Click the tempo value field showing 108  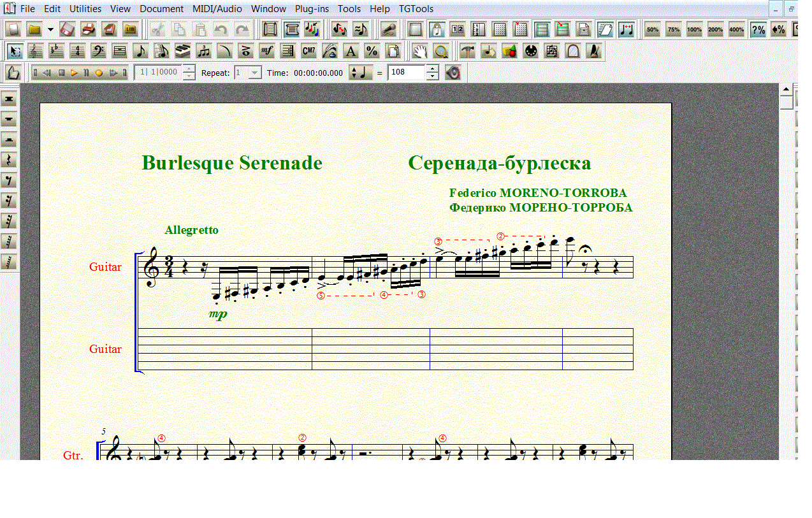click(x=406, y=73)
